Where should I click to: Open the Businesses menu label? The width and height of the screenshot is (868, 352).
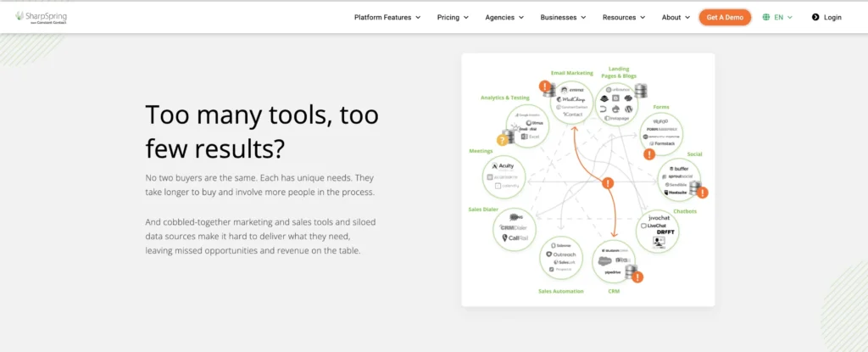[x=559, y=17]
